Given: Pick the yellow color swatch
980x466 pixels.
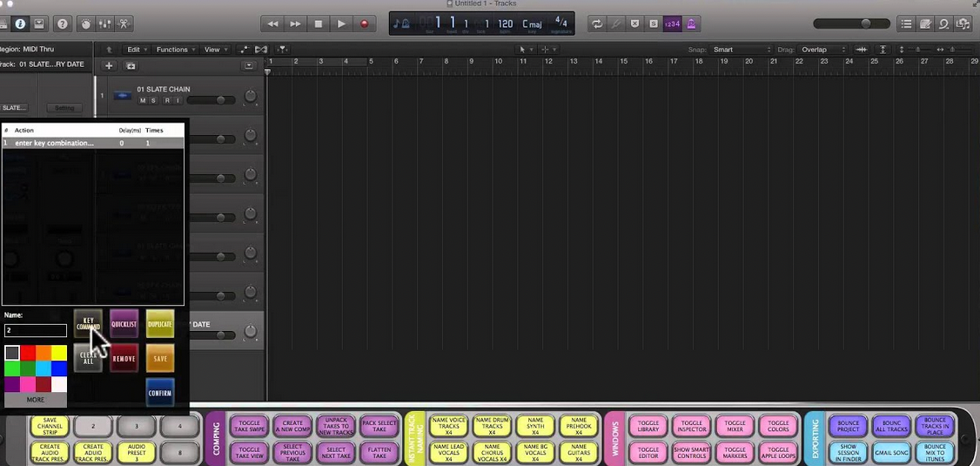Looking at the screenshot, I should (59, 353).
